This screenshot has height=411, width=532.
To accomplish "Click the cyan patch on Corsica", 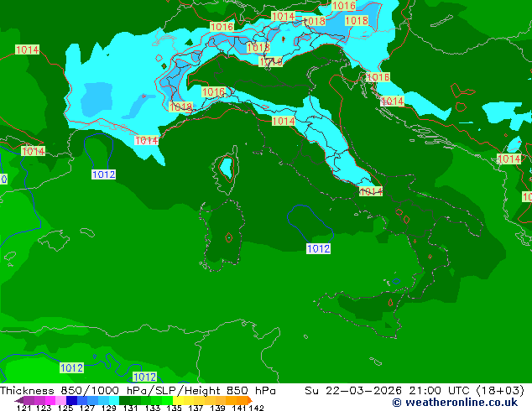I will point(226,169).
